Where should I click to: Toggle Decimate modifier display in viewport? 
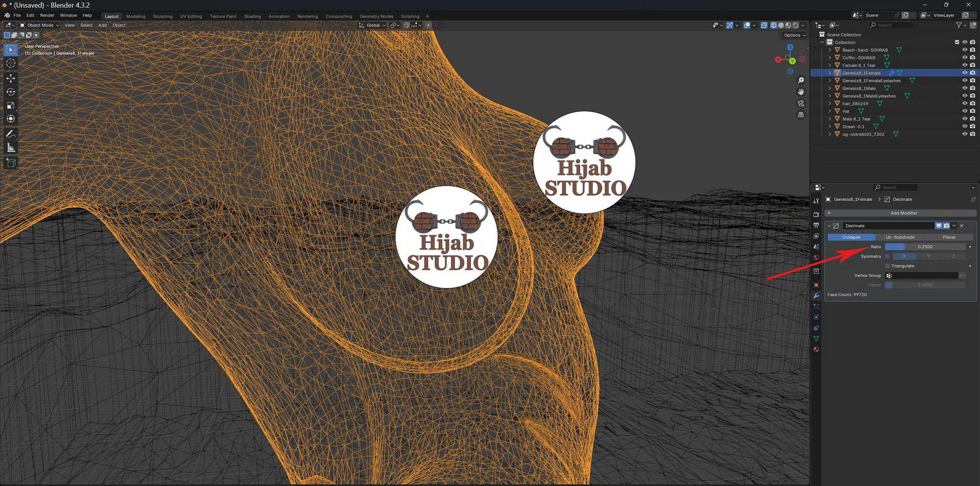coord(939,226)
